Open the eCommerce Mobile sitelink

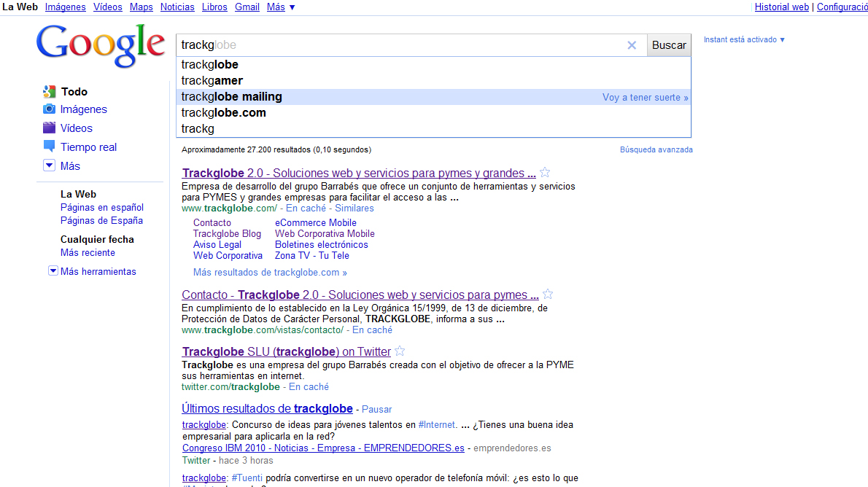(316, 223)
